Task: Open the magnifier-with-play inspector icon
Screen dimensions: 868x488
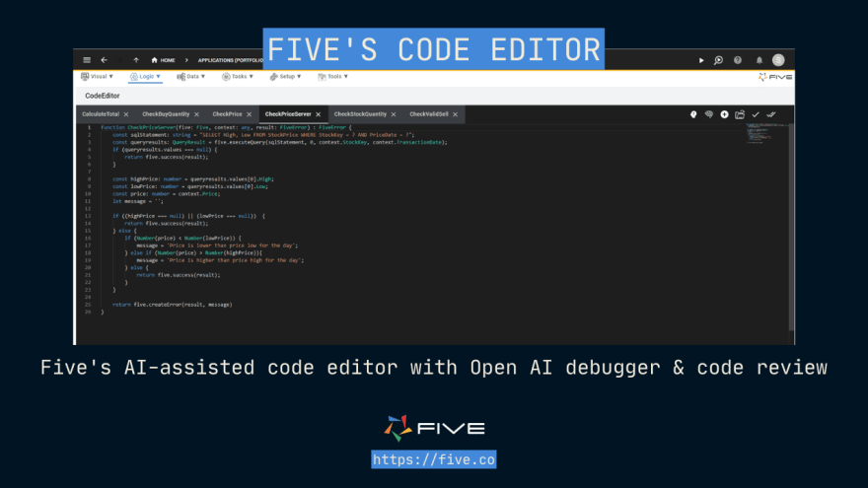Action: [718, 60]
